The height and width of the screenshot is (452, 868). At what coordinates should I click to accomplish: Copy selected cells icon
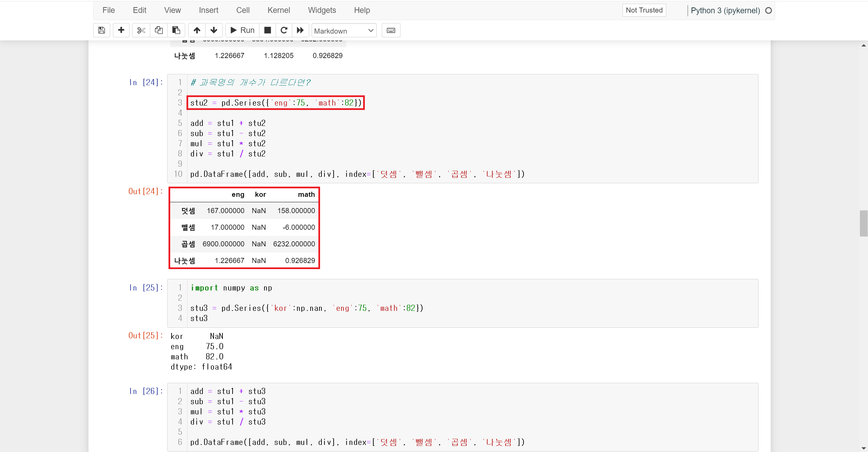(159, 30)
